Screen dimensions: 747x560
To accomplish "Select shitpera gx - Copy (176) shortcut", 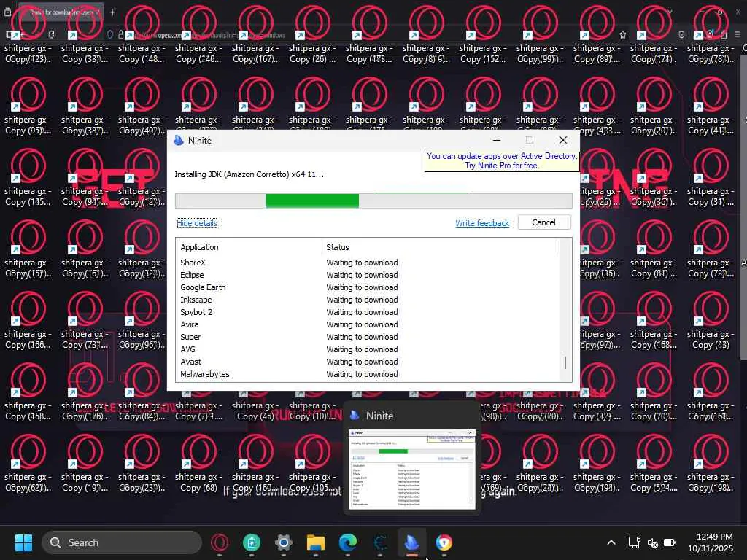I will pyautogui.click(x=85, y=392).
